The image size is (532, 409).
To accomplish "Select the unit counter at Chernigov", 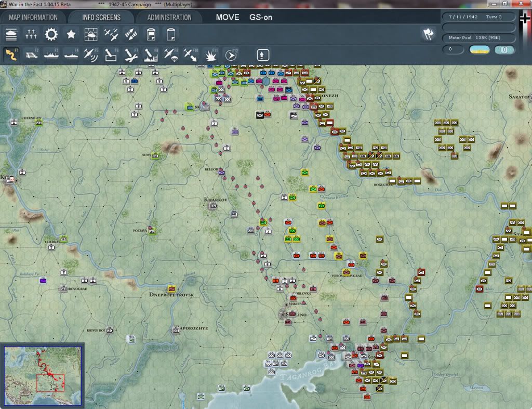I will pos(39,123).
